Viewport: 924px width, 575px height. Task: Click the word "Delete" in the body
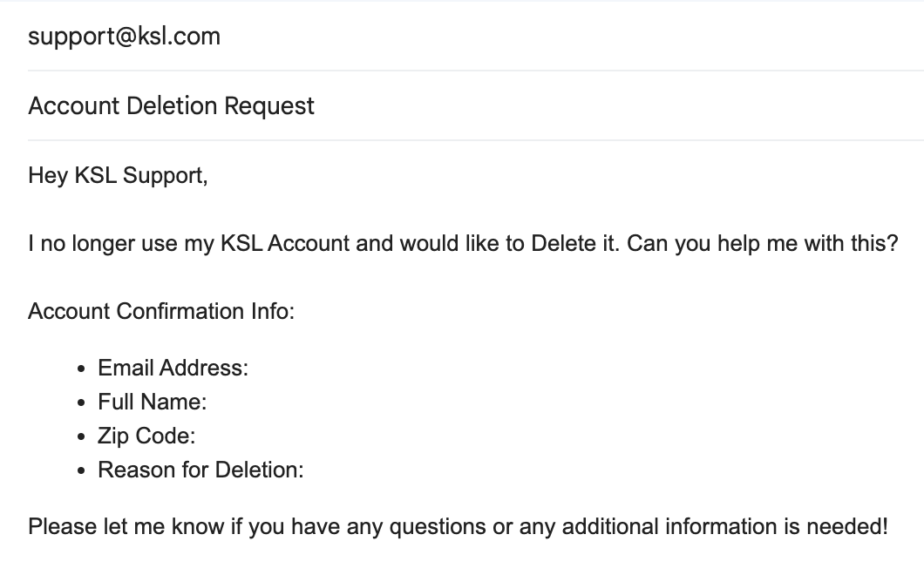[563, 243]
